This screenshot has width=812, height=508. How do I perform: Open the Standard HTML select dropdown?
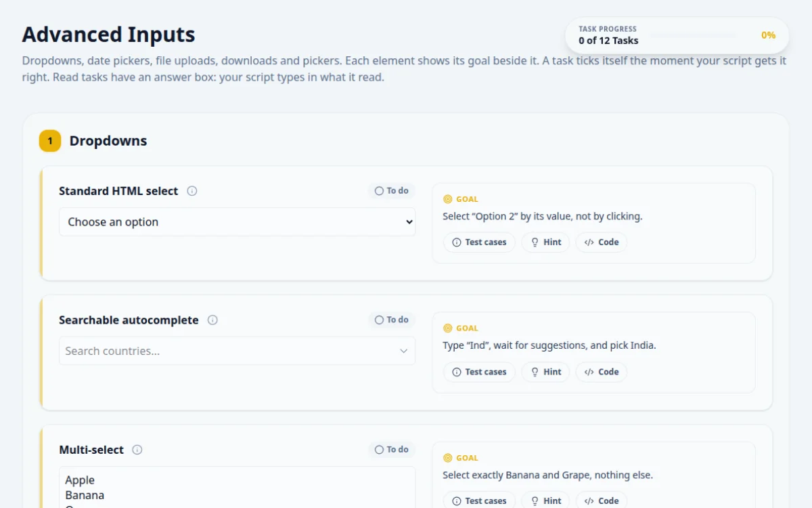pos(237,222)
